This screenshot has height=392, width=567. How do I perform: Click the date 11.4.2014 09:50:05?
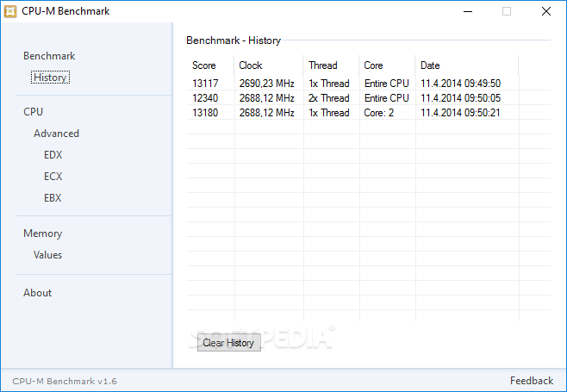[x=460, y=98]
